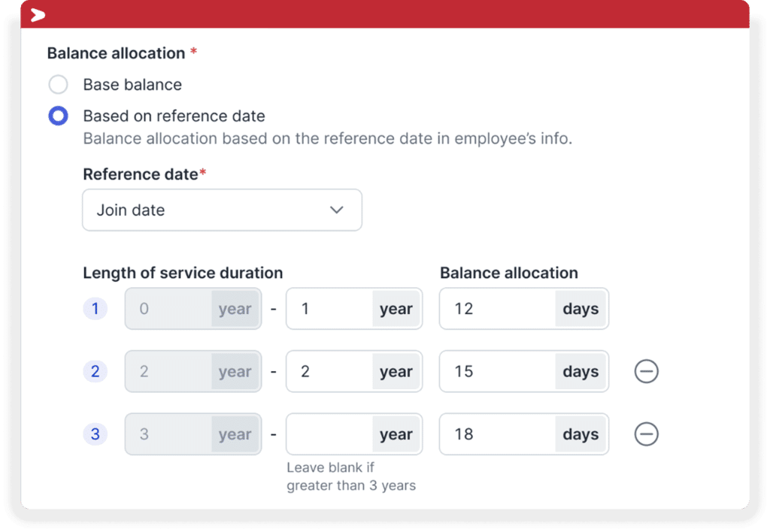Select the Base balance radio option
The width and height of the screenshot is (770, 532).
pos(58,84)
